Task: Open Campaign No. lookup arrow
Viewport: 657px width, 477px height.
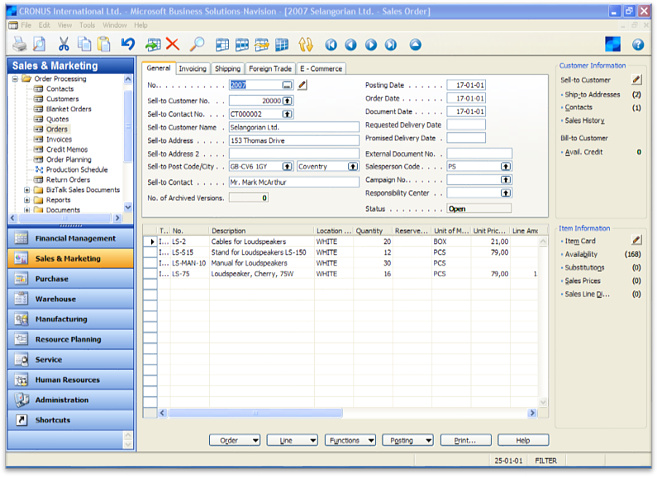Action: pyautogui.click(x=506, y=180)
